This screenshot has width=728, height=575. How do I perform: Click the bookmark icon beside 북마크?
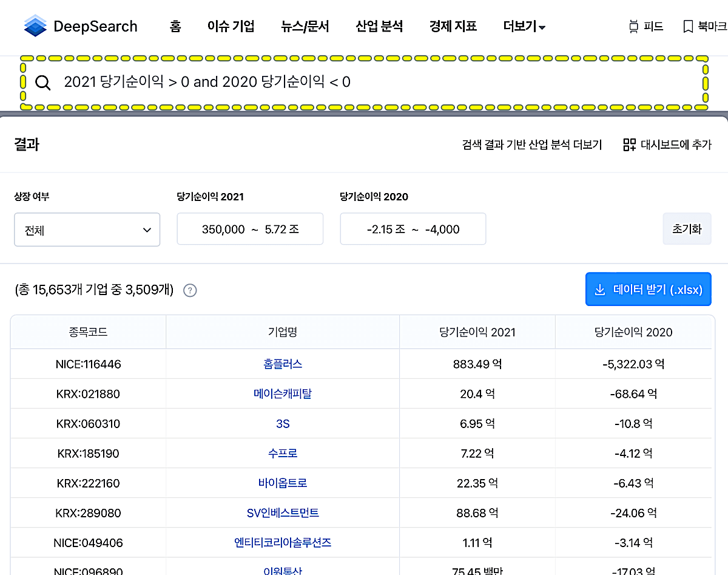[x=688, y=27]
